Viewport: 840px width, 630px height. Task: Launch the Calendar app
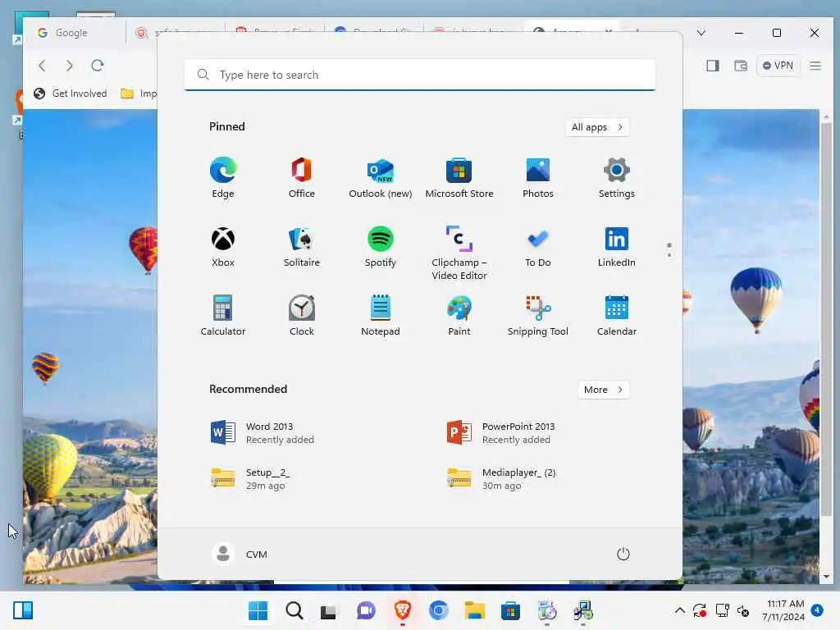click(617, 316)
